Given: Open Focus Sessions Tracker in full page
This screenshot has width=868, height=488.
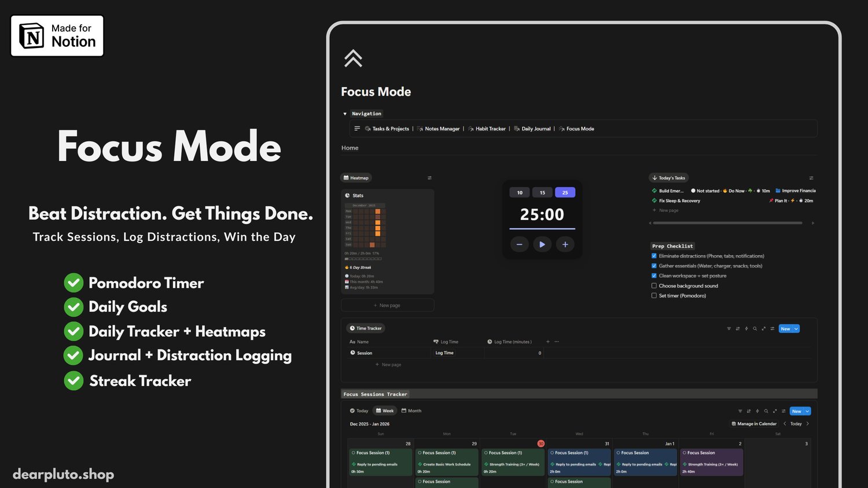Looking at the screenshot, I should pos(775,411).
